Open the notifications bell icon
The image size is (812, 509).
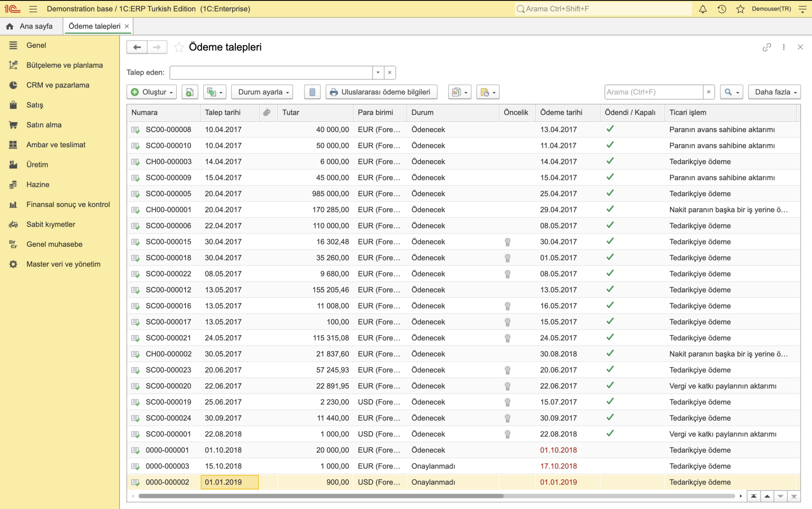coord(703,9)
